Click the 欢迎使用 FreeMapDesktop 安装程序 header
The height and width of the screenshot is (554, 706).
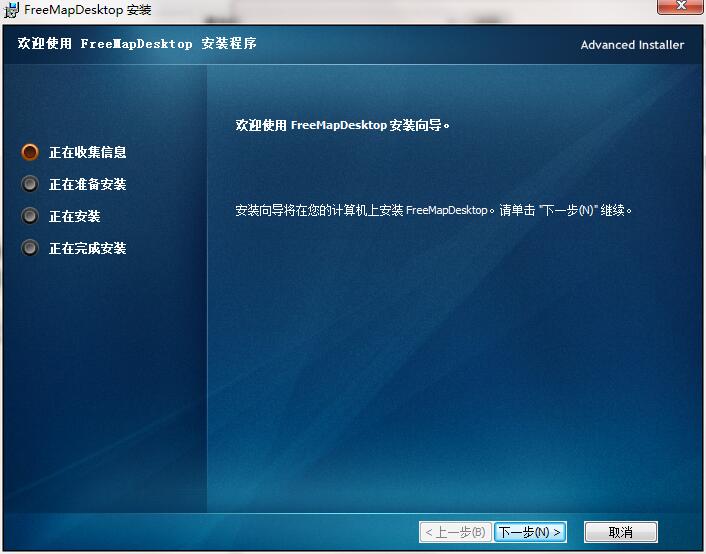(137, 43)
